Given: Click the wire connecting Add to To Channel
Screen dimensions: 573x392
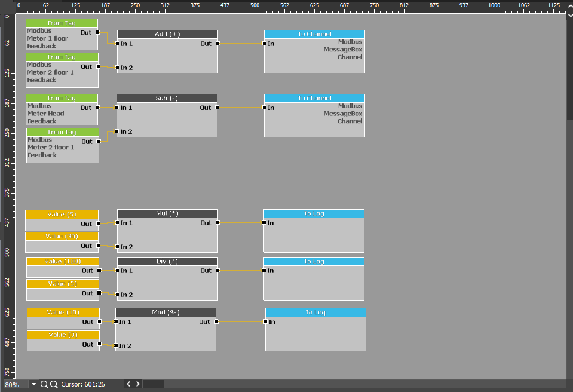Looking at the screenshot, I should point(240,43).
